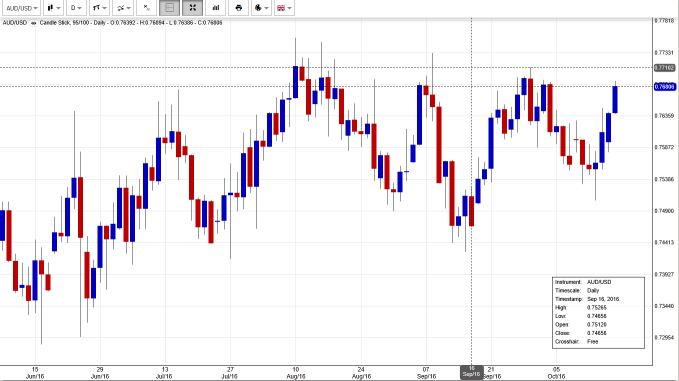Viewport: 679px width, 381px height.
Task: Click the Open value 0.75120
Action: [597, 325]
